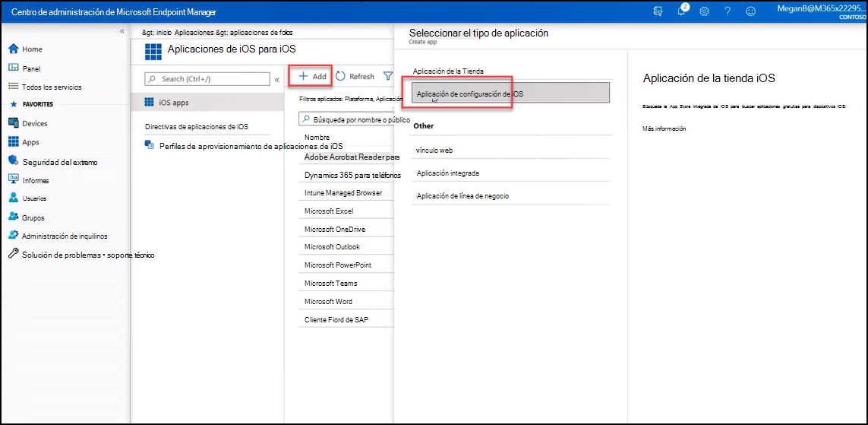Screen dimensions: 868x425
Task: Open the notifications bell with badge
Action: tap(682, 11)
